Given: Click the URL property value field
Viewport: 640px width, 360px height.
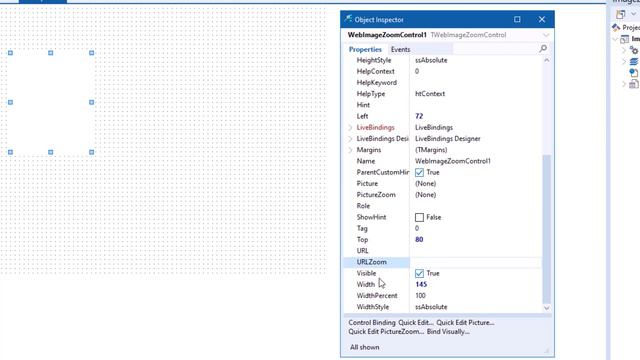Looking at the screenshot, I should point(476,251).
